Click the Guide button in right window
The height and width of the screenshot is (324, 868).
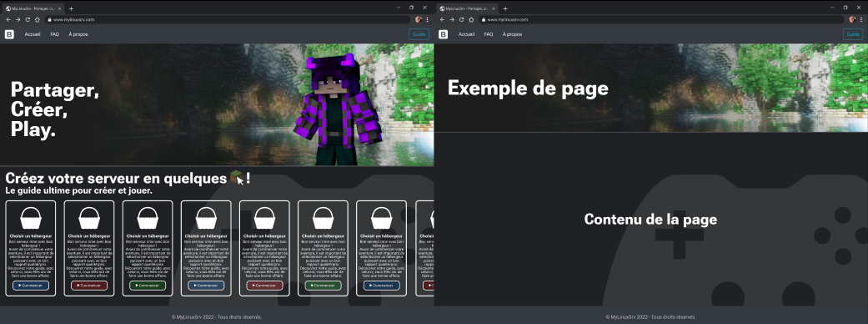(853, 34)
